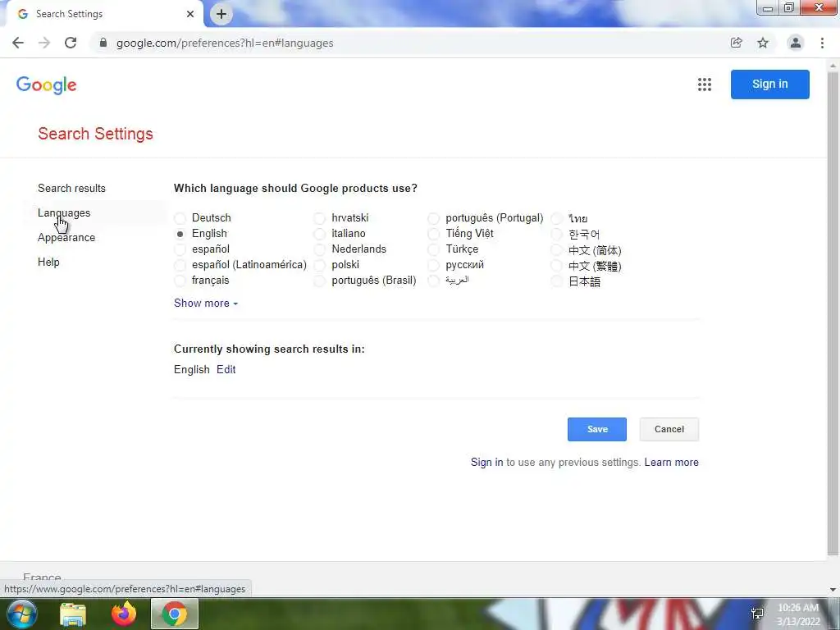840x630 pixels.
Task: Select the 中文 (繁體) radio button
Action: point(557,266)
